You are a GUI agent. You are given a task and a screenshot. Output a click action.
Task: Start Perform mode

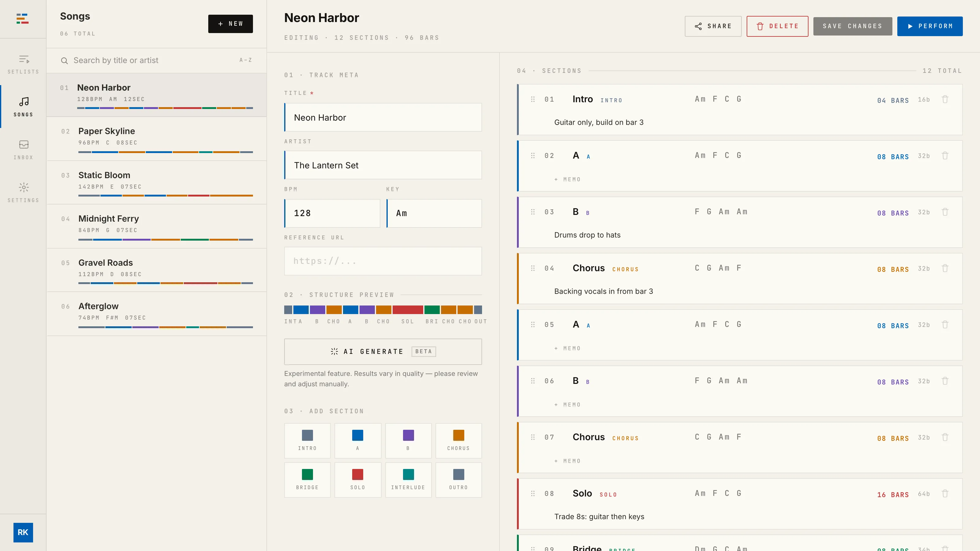[930, 26]
